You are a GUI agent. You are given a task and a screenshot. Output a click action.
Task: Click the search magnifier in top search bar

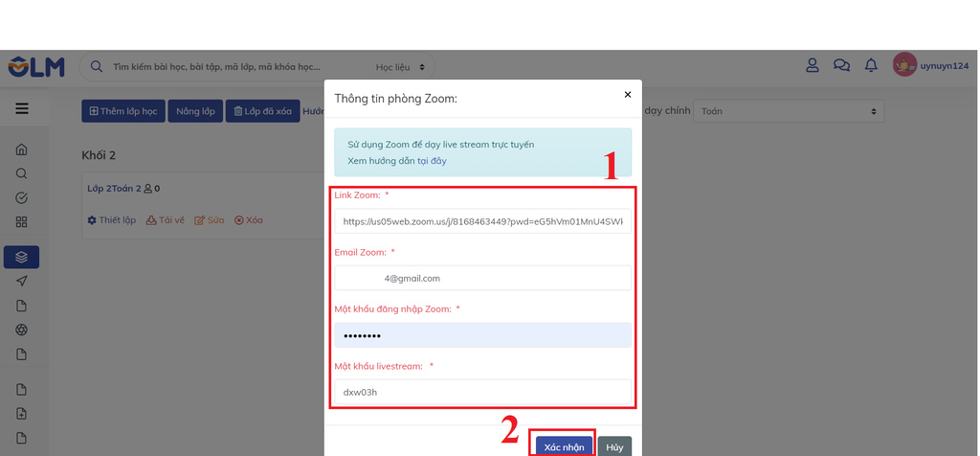point(97,67)
